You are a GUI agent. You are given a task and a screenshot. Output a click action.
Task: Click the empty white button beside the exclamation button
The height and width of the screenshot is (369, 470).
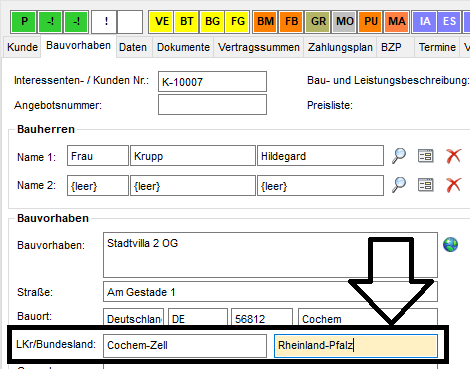[x=130, y=22]
